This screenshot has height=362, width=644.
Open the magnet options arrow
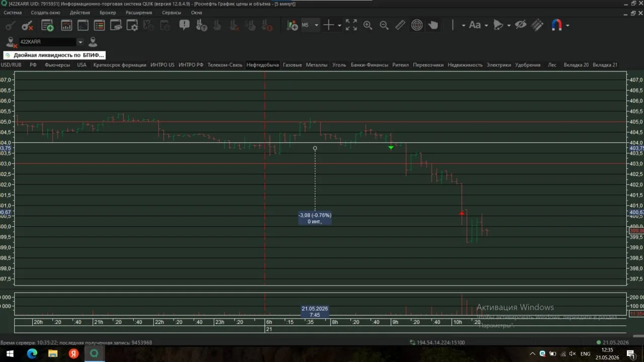pyautogui.click(x=568, y=25)
